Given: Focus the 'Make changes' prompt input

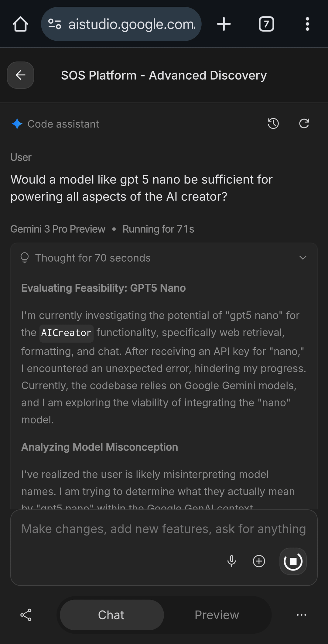Looking at the screenshot, I should pos(163,529).
